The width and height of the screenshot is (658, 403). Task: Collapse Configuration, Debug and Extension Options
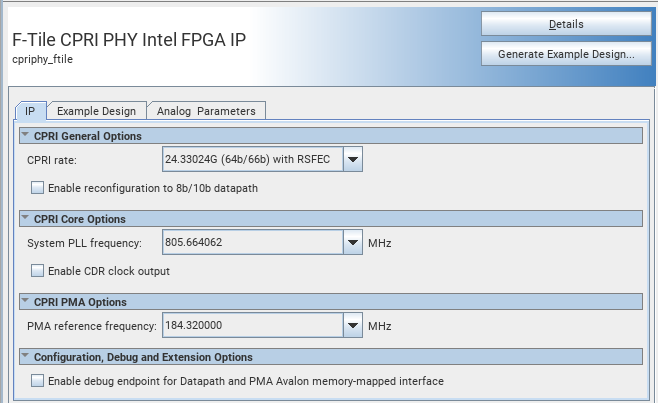pyautogui.click(x=25, y=357)
